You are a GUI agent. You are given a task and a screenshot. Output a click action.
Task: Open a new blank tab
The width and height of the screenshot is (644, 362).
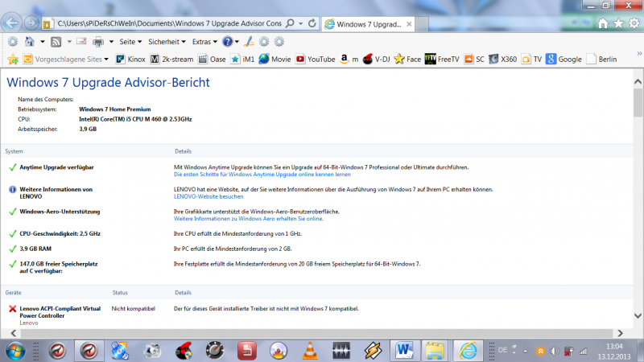(x=422, y=24)
